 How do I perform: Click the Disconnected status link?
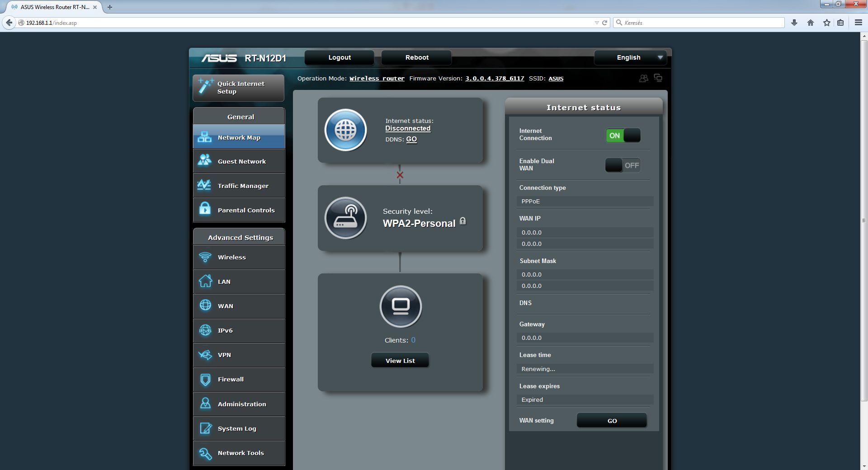pos(408,128)
